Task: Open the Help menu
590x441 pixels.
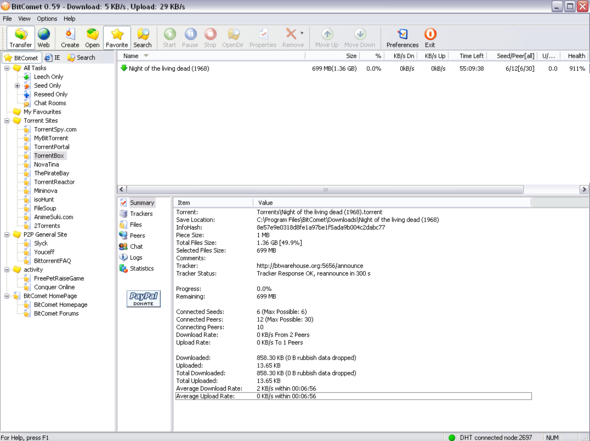Action: coord(69,18)
